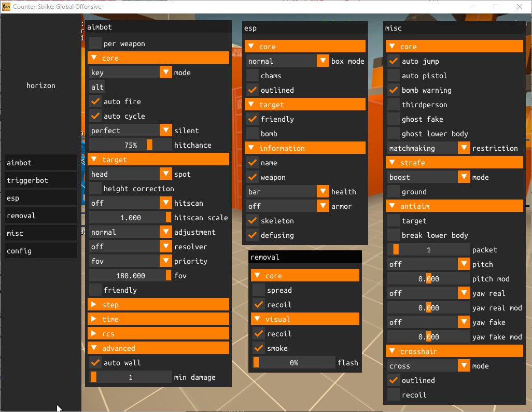Screen dimensions: 532x412
Task: Toggle the auto wall checkbox
Action: point(95,363)
